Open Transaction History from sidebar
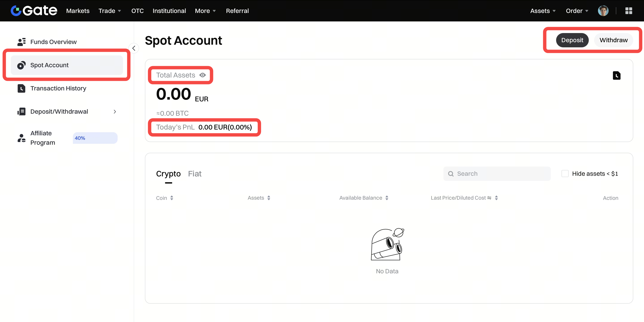 pyautogui.click(x=58, y=88)
